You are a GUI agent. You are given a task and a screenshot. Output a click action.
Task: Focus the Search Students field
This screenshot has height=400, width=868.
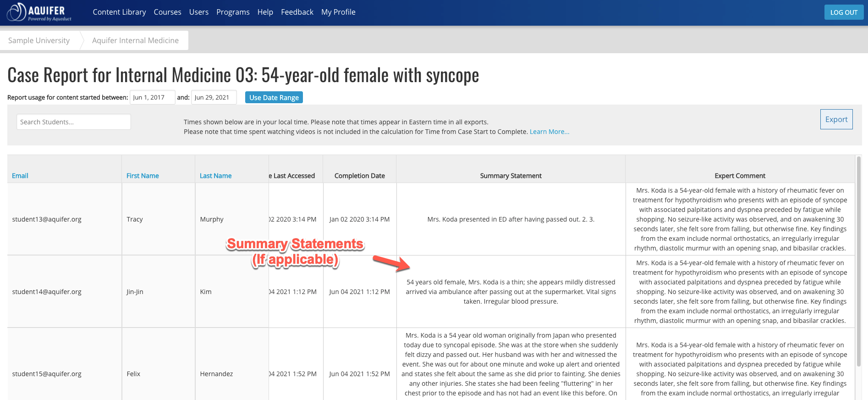point(73,122)
